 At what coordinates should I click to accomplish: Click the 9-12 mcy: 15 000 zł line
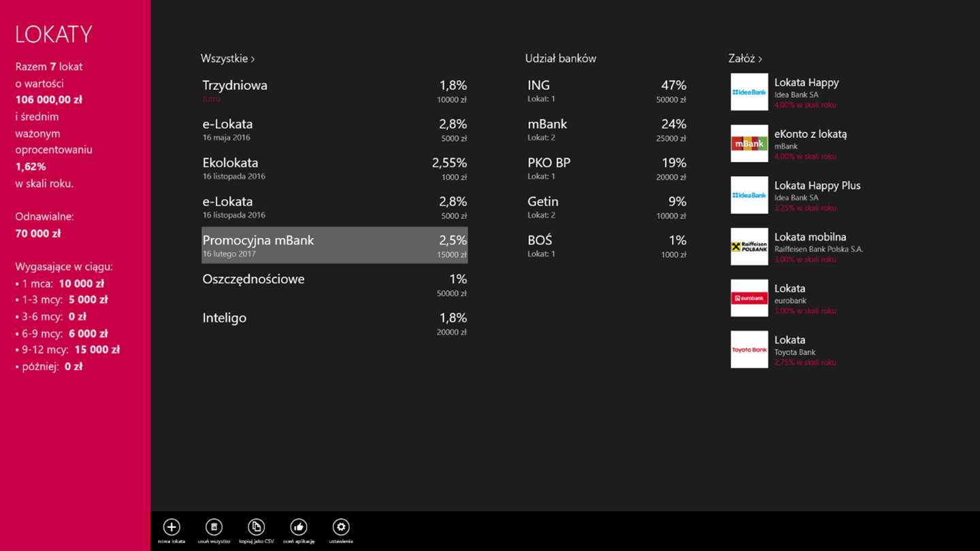[x=67, y=350]
